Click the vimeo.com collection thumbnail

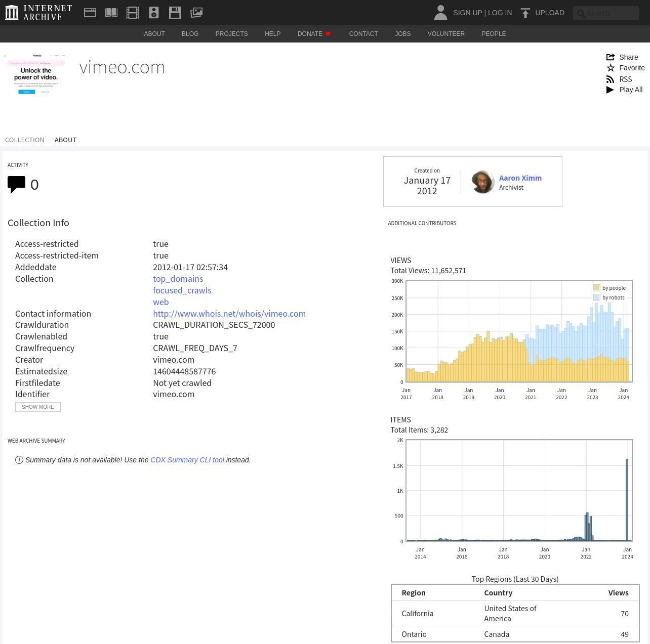(36, 74)
